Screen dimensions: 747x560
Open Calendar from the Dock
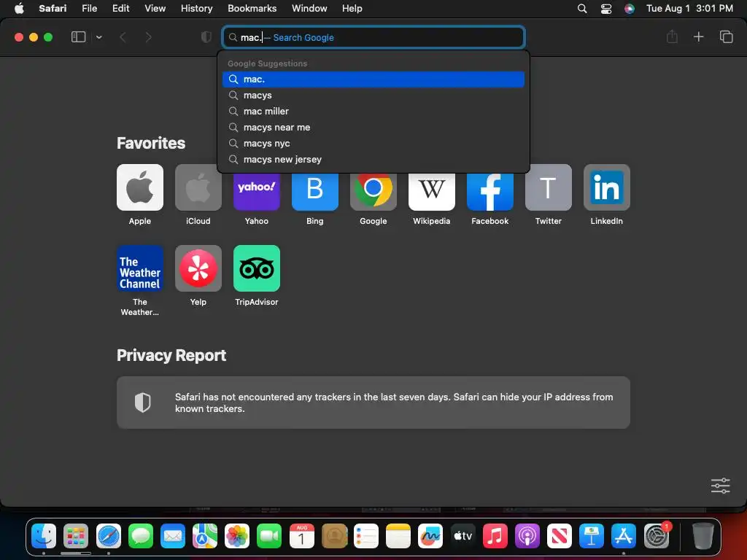point(301,536)
